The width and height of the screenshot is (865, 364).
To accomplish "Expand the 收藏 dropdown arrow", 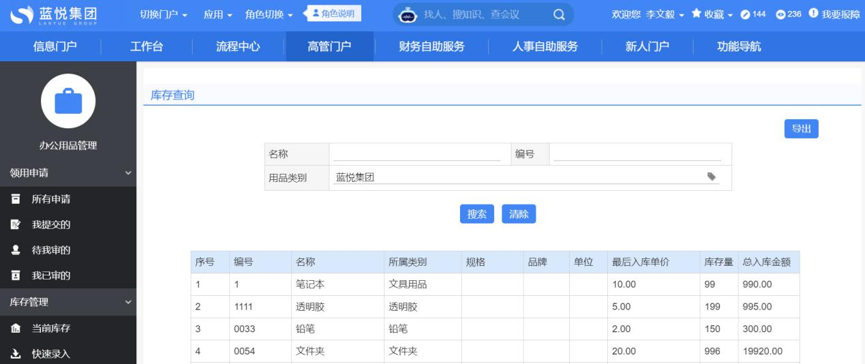I will point(730,15).
